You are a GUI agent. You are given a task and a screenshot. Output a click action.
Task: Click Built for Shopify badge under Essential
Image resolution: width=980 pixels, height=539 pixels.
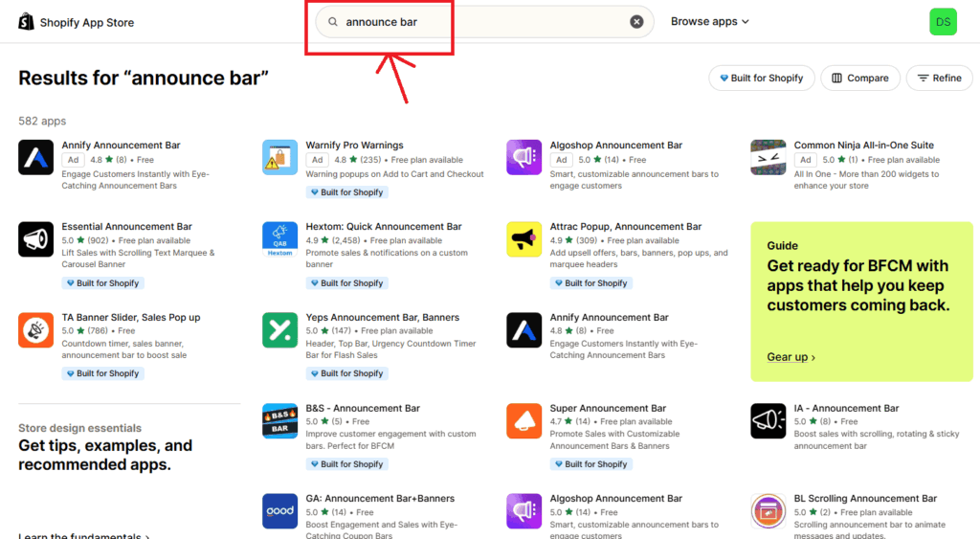(x=102, y=283)
